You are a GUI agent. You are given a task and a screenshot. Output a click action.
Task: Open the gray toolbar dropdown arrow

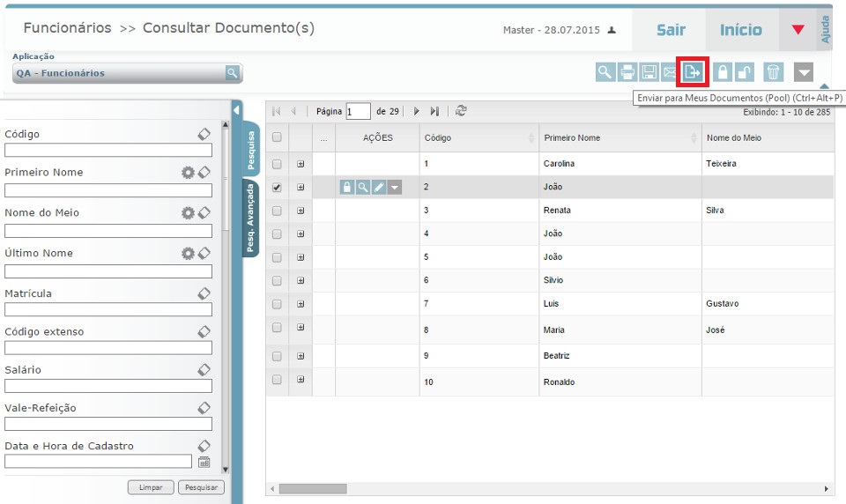tap(804, 71)
